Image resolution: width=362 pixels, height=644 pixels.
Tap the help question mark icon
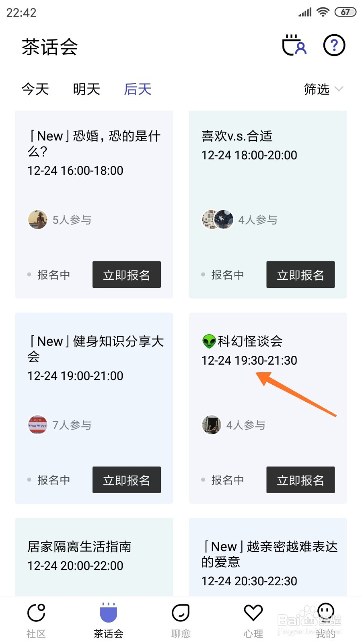pyautogui.click(x=334, y=45)
